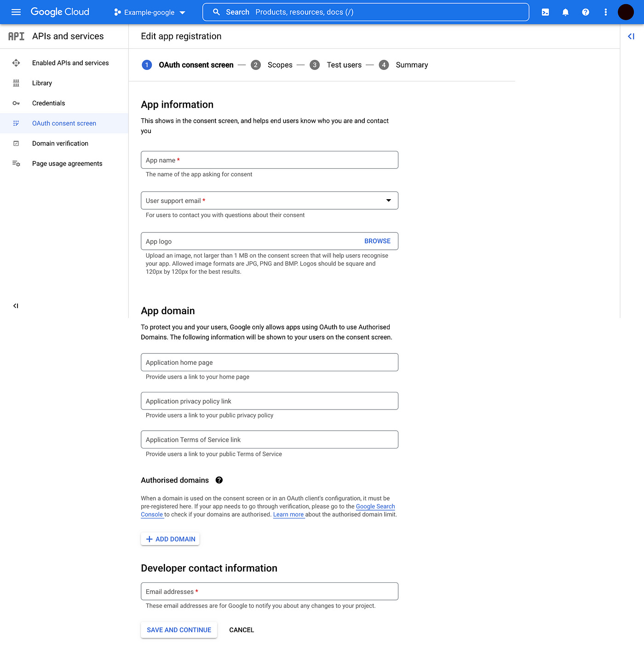Open the navigation hamburger menu
This screenshot has width=644, height=650.
[x=16, y=12]
